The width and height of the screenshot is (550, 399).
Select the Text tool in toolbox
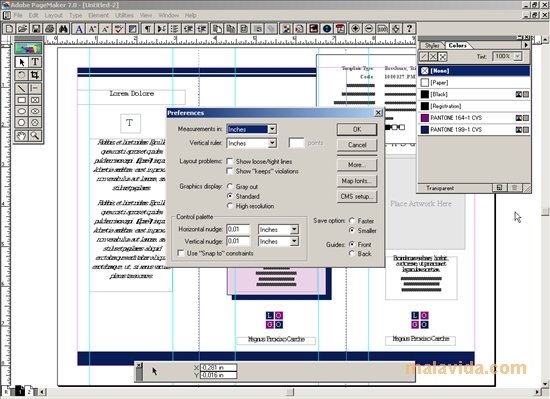[x=35, y=62]
